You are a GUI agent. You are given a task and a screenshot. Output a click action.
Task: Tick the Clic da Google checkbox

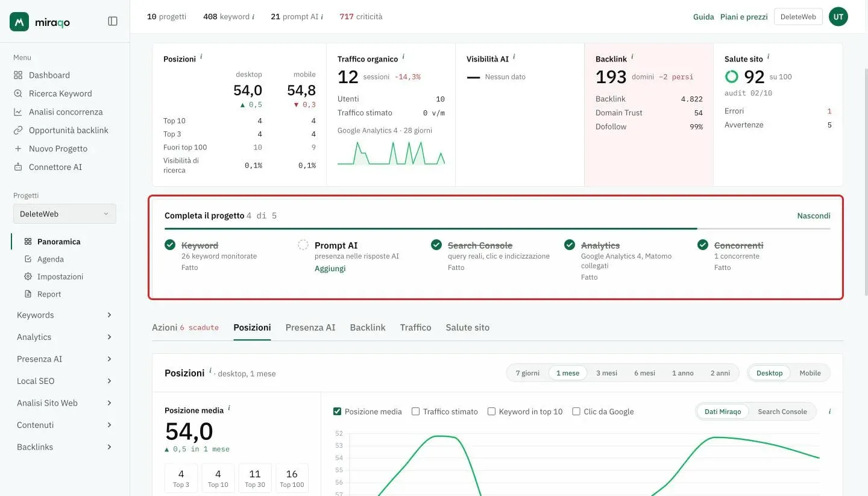click(x=576, y=412)
